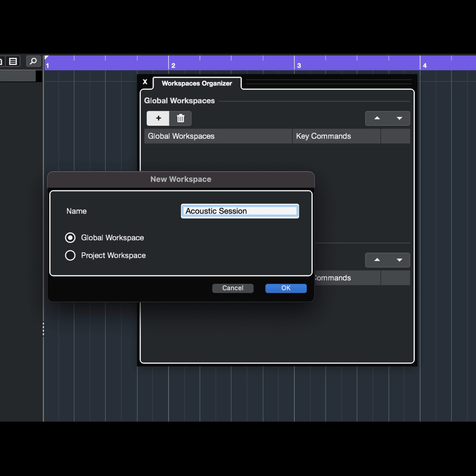Add a new workspace with the plus button
Screen dimensions: 476x476
[x=158, y=118]
